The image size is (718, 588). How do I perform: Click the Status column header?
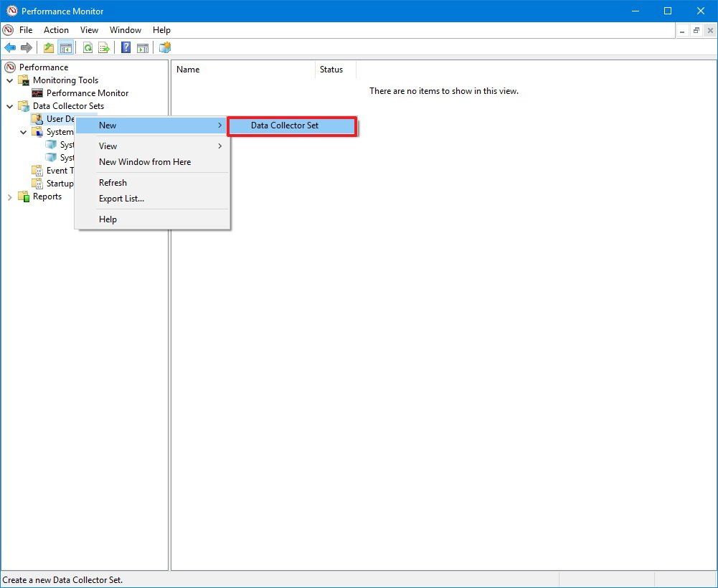[331, 70]
